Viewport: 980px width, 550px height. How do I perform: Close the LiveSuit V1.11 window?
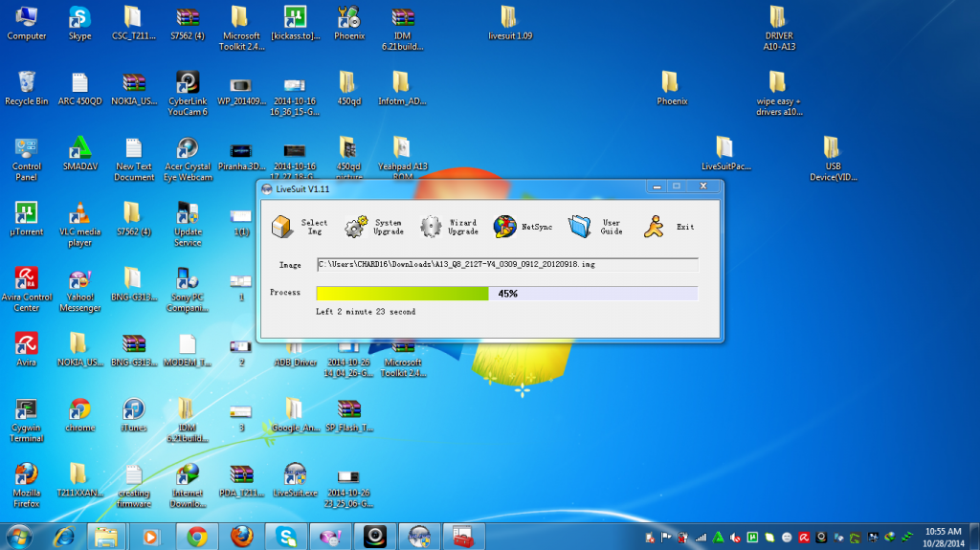703,187
